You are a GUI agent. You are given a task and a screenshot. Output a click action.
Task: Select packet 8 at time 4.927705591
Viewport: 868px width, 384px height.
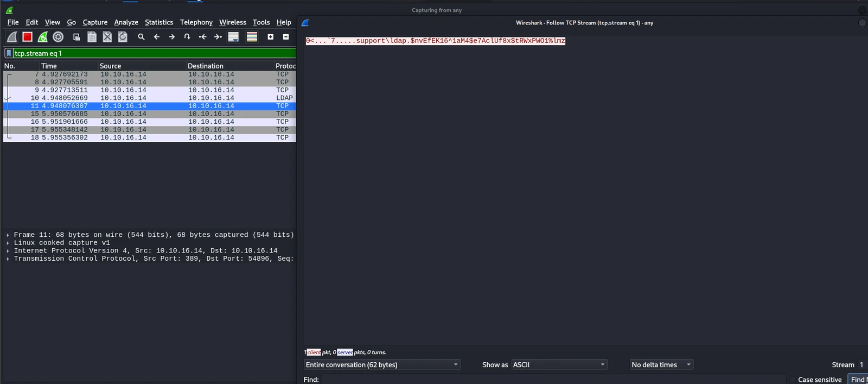150,82
